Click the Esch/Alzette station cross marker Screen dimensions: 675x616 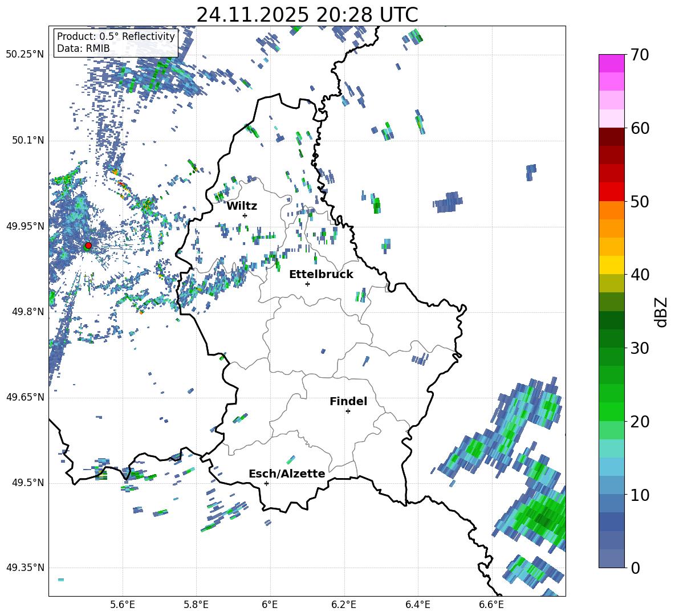[266, 483]
